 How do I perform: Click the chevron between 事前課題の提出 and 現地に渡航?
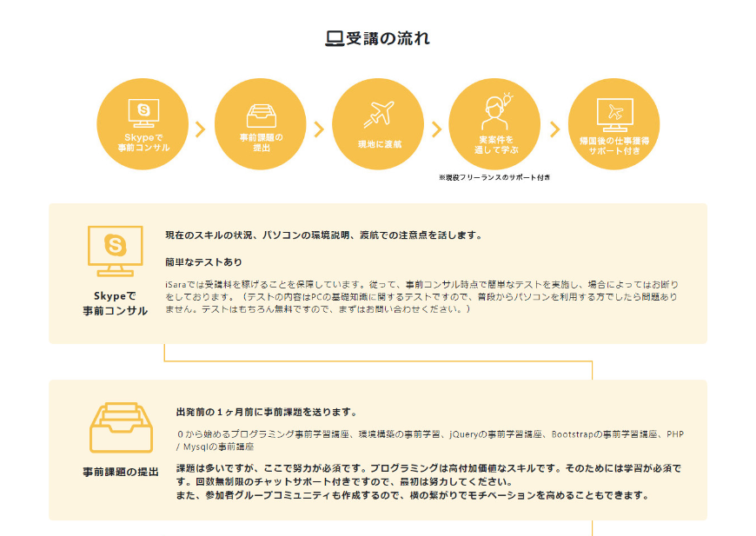click(x=319, y=129)
